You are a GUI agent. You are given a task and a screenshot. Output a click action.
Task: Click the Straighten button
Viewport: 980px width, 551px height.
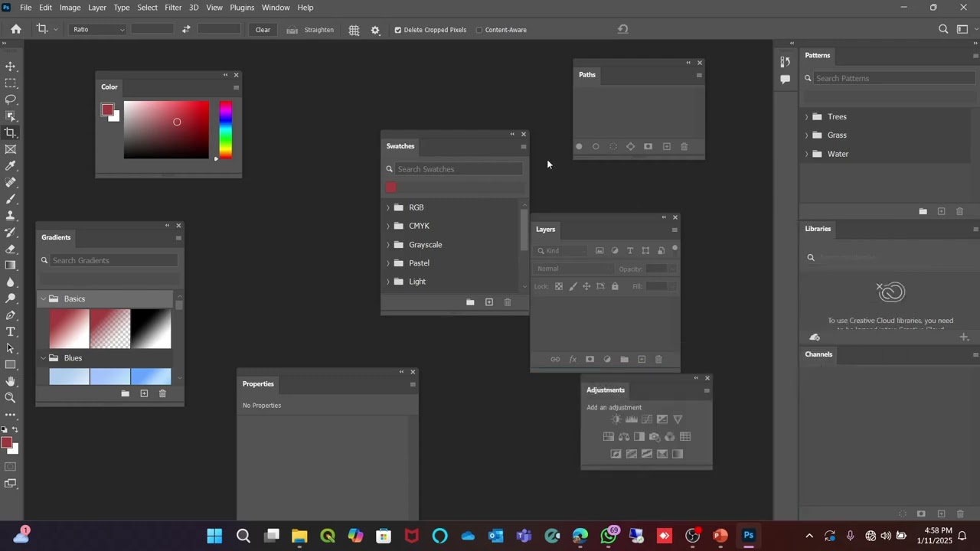(310, 30)
